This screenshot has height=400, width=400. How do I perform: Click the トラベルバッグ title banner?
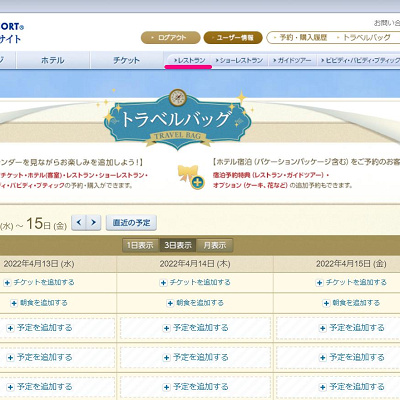(178, 121)
